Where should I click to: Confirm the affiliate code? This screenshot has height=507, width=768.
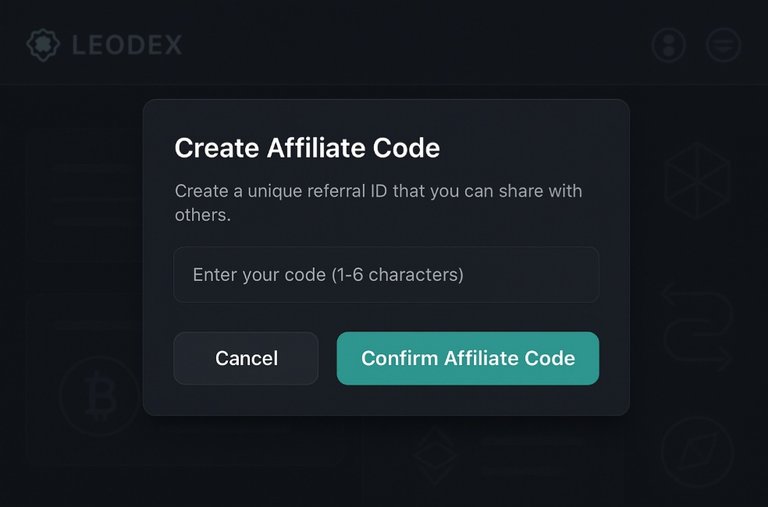tap(468, 358)
